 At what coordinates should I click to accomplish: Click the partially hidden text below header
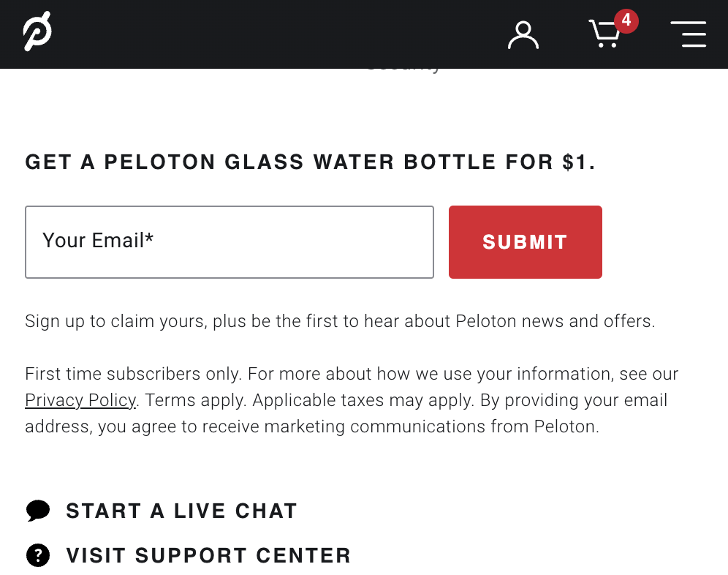pos(403,71)
